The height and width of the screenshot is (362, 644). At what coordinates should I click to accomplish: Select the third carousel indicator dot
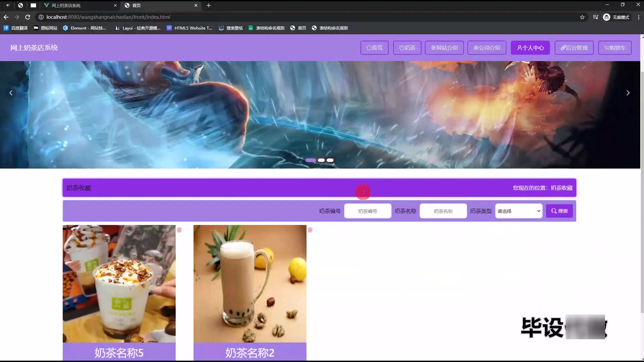click(x=330, y=160)
